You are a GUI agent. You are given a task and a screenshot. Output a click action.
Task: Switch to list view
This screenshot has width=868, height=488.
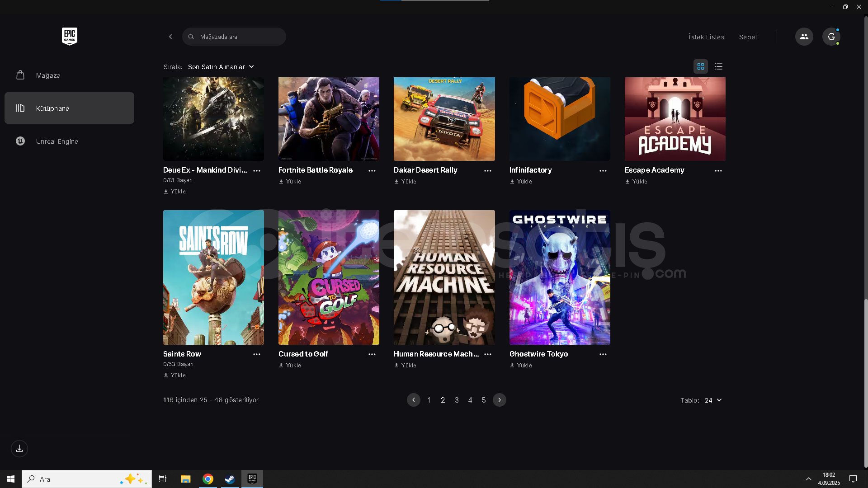coord(719,66)
